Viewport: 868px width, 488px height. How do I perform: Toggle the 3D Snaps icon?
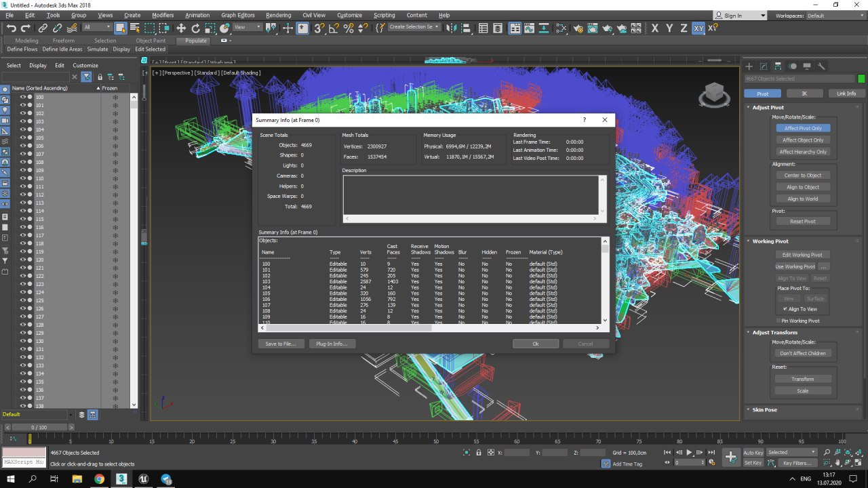tap(319, 28)
